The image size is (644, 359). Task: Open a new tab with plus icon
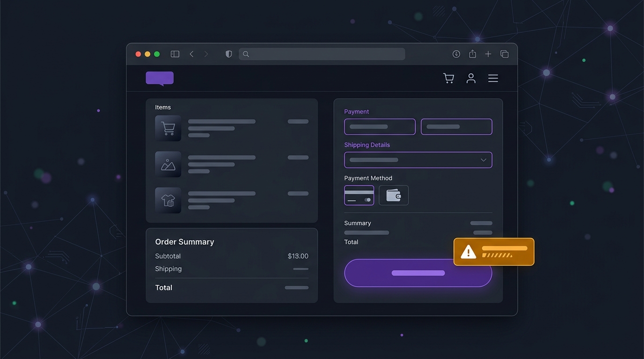(x=488, y=54)
